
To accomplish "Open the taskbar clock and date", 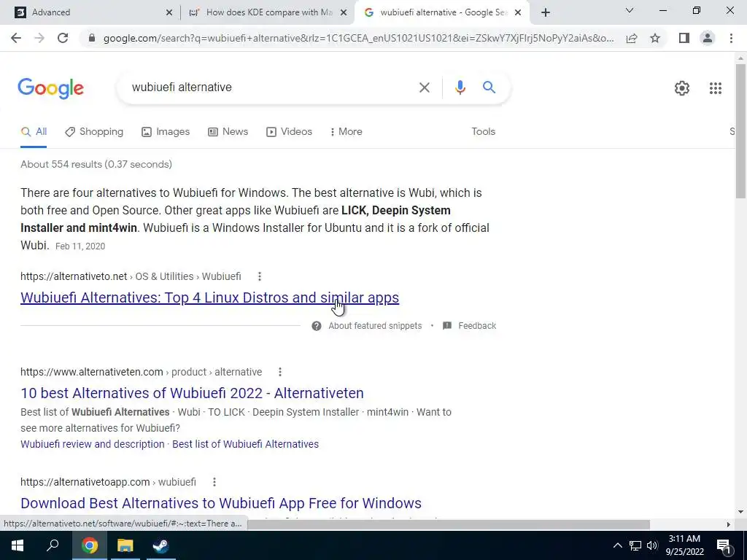I will point(684,545).
